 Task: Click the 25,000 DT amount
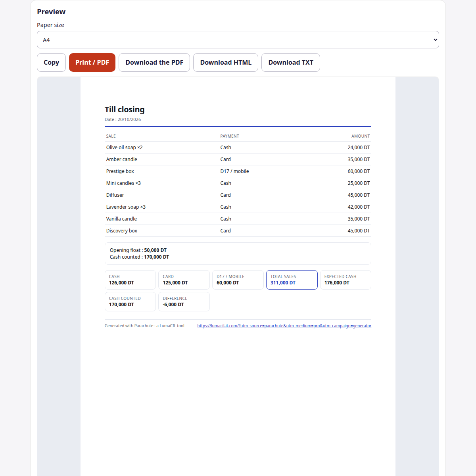click(x=359, y=183)
